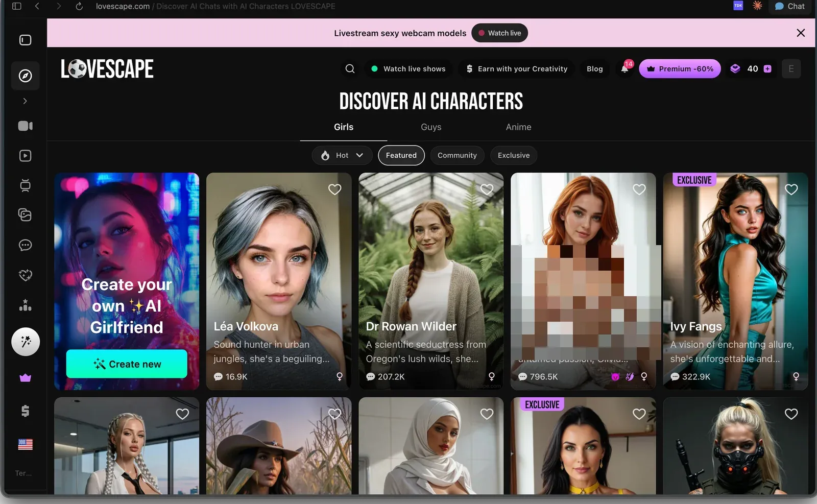This screenshot has height=504, width=817.
Task: Open the purple crown premium icon
Action: tap(25, 378)
